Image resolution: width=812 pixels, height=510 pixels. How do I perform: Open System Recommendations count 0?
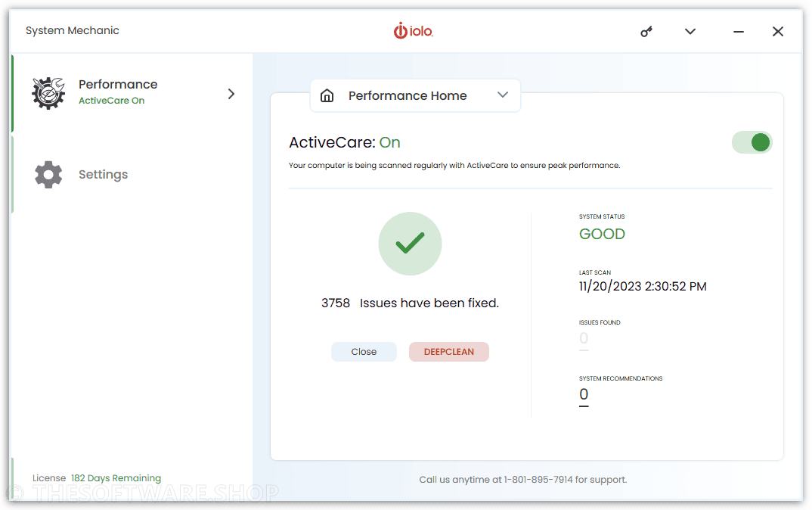click(x=584, y=395)
